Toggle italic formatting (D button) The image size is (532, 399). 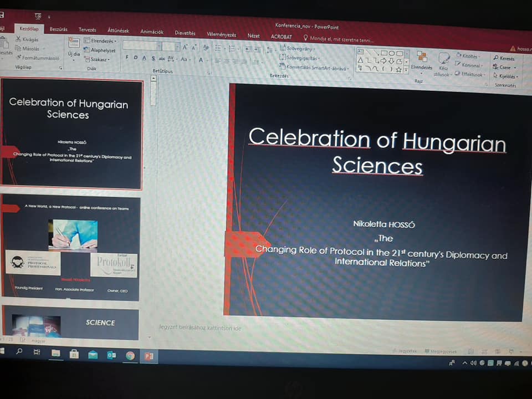pyautogui.click(x=135, y=58)
